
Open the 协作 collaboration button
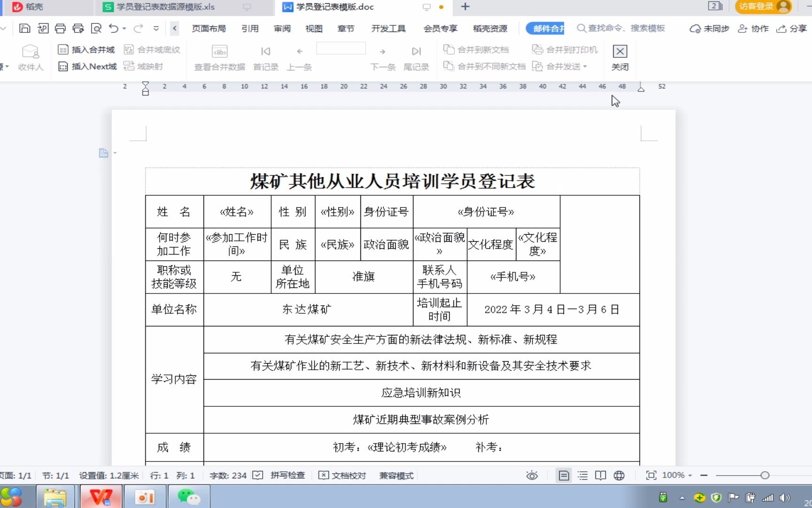753,29
